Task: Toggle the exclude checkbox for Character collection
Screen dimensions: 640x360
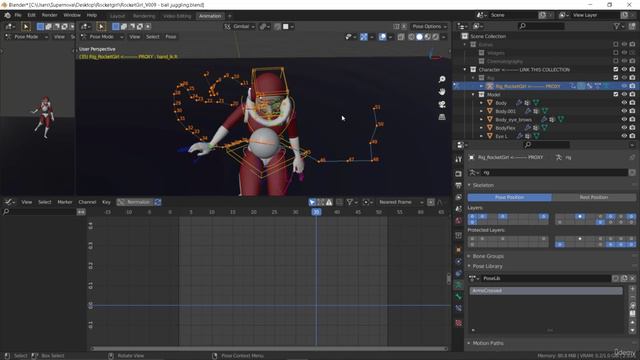Action: click(x=616, y=69)
